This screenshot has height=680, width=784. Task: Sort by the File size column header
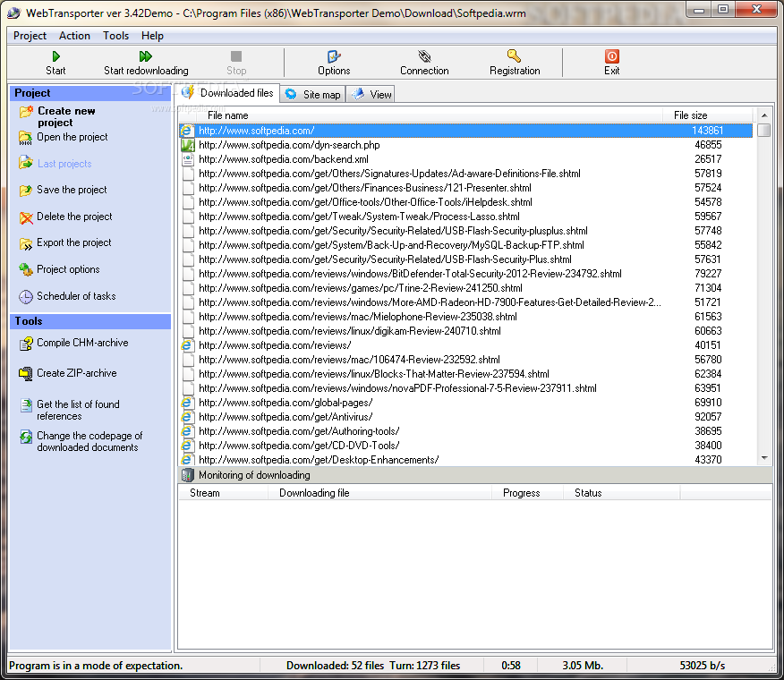click(x=708, y=115)
